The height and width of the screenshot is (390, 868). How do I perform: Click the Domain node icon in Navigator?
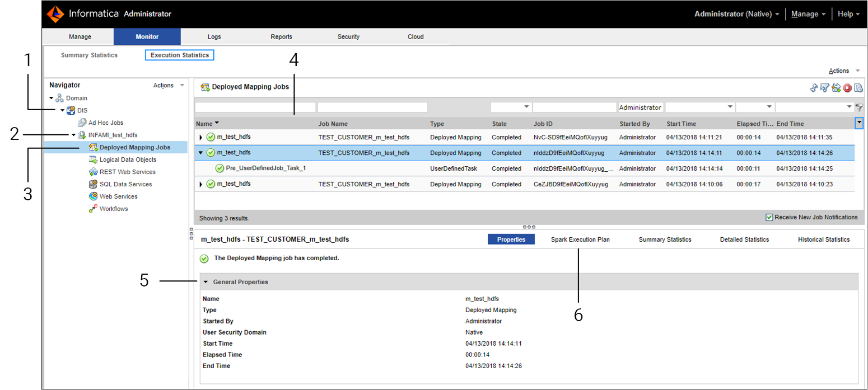coord(59,98)
